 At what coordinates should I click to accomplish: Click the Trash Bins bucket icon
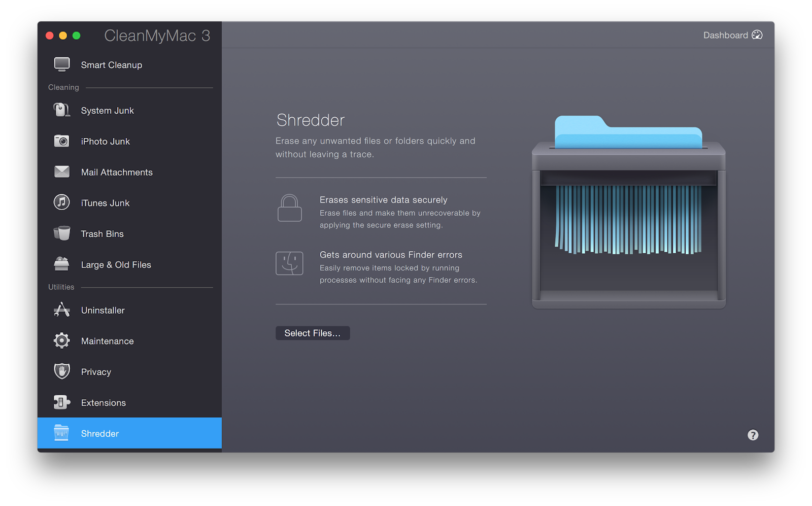click(x=62, y=233)
